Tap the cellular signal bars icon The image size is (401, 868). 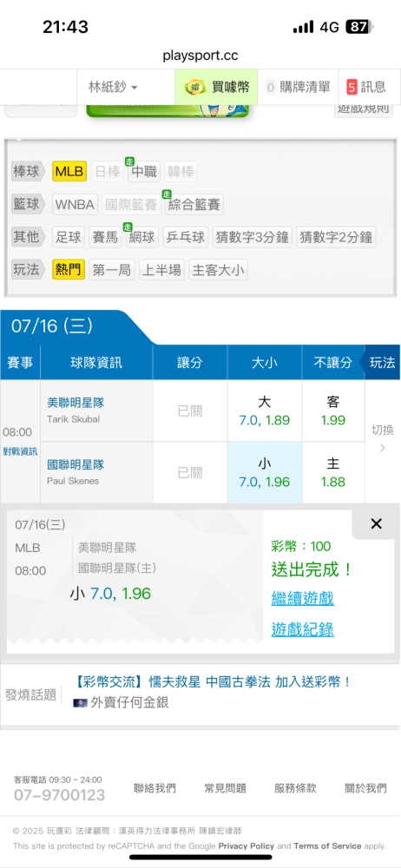[x=303, y=27]
